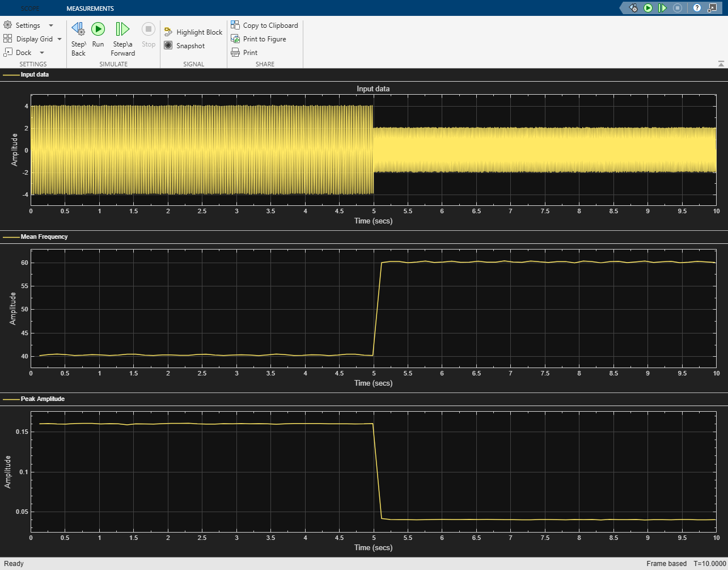Expand the Settings dropdown arrow
The width and height of the screenshot is (728, 570).
[x=51, y=26]
